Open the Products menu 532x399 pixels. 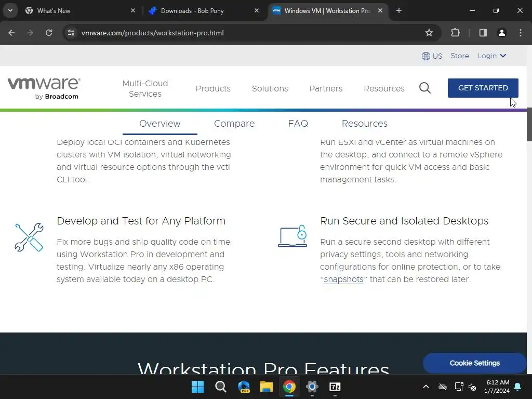(x=213, y=88)
